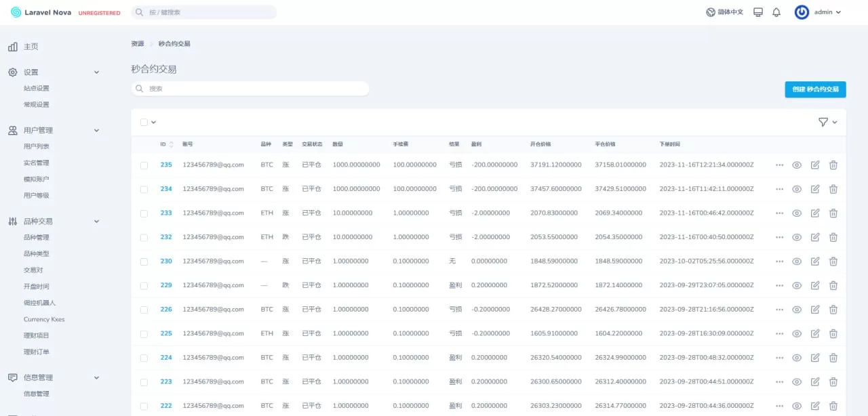The height and width of the screenshot is (416, 868).
Task: Open the filter funnel icon
Action: tap(823, 122)
